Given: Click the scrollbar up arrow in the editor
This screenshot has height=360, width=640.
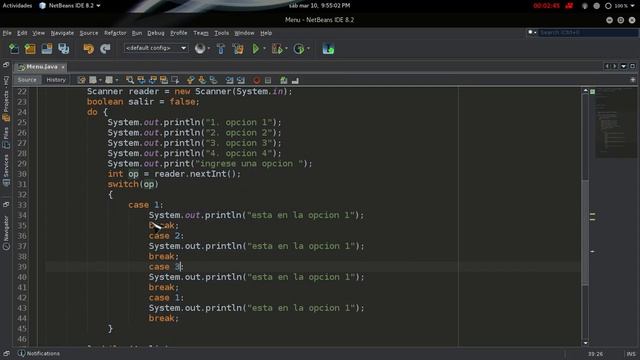Looking at the screenshot, I should pyautogui.click(x=585, y=91).
